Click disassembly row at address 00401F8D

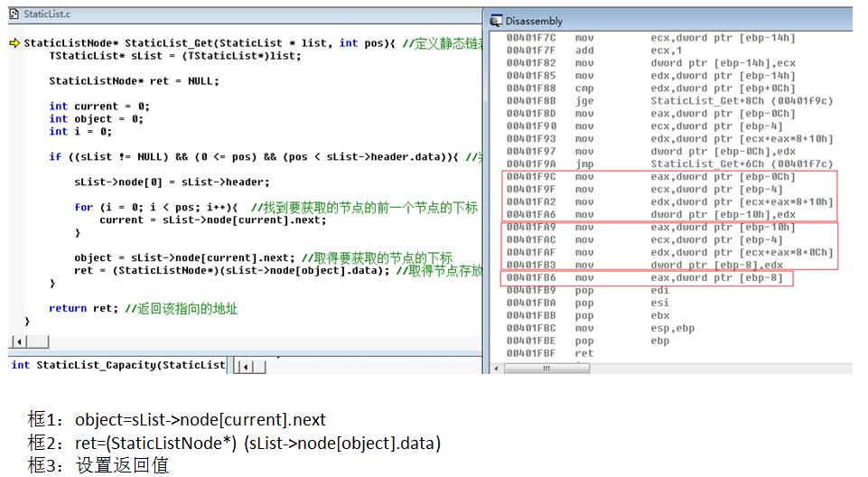(x=650, y=114)
